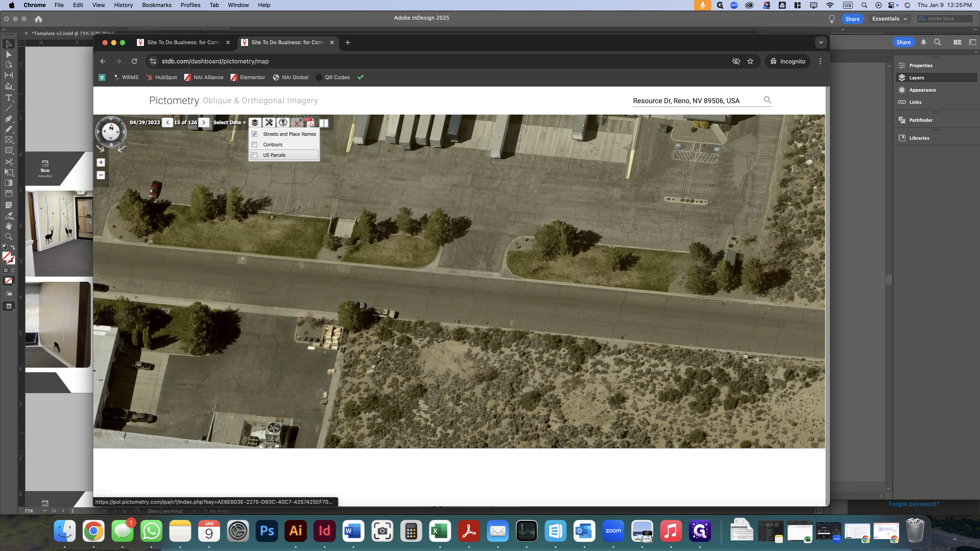Open the Pictometry tools wrench icon

[x=269, y=122]
